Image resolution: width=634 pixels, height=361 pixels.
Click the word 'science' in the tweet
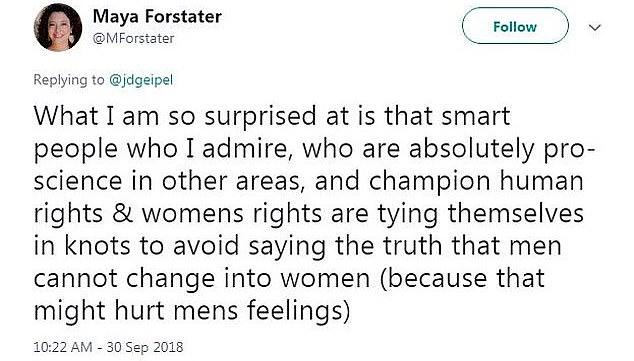(x=78, y=182)
